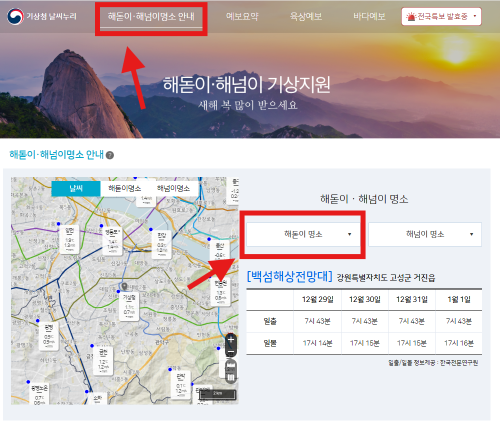
Task: Open the 영등포 weather station card
Action: click(112, 240)
